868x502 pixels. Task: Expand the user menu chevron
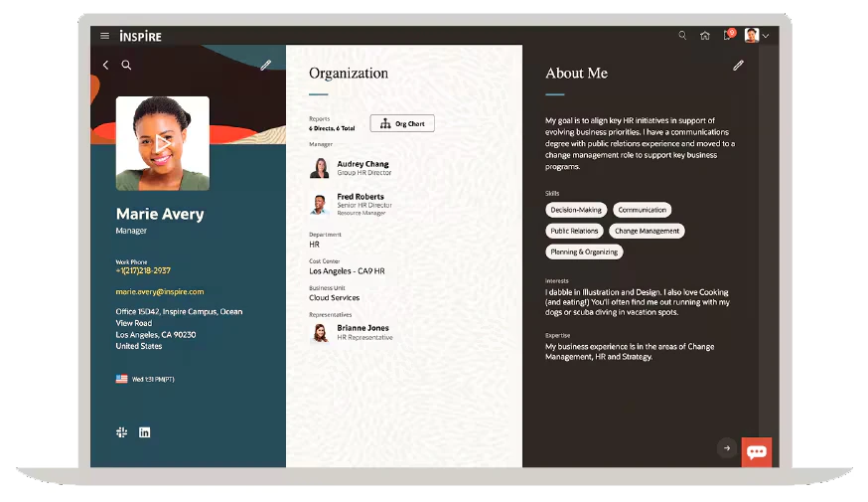[766, 36]
